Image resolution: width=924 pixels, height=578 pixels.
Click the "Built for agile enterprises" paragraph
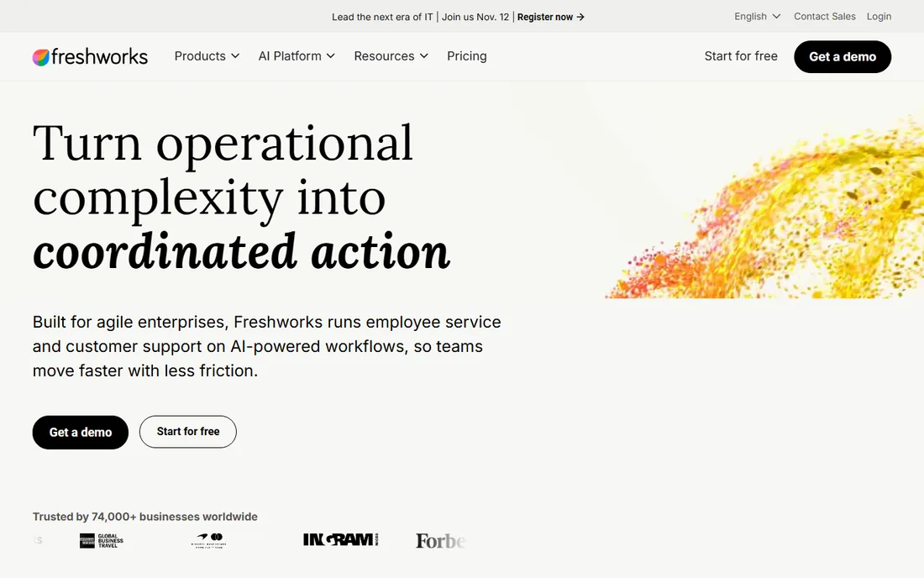pos(266,346)
